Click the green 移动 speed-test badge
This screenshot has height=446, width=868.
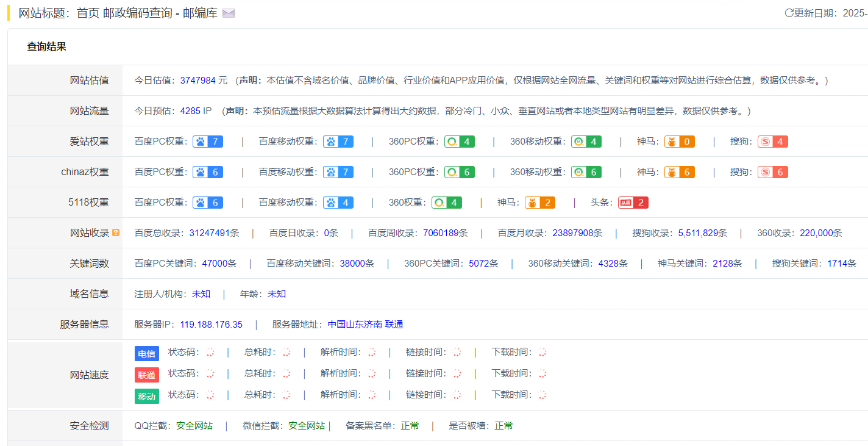point(147,396)
